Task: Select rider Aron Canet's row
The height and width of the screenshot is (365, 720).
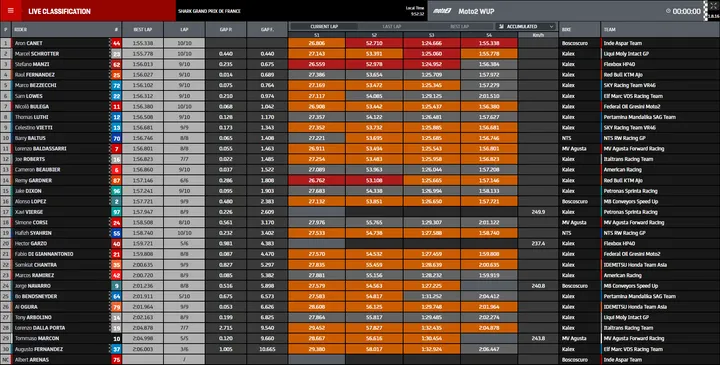Action: coord(360,43)
